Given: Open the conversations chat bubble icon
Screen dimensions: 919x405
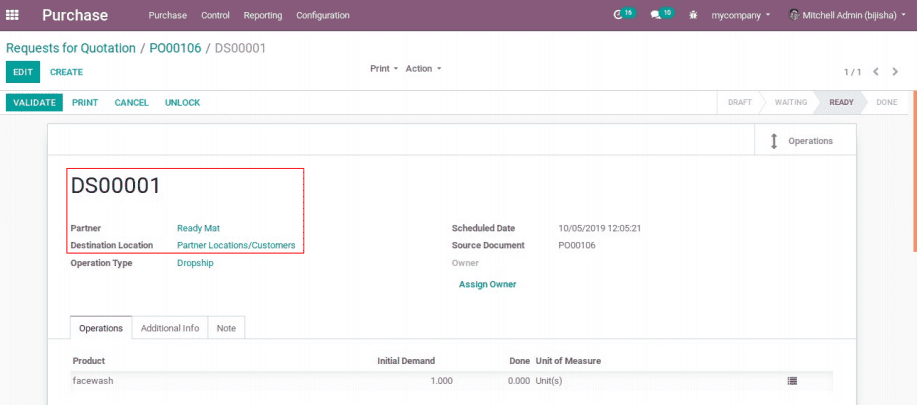Looking at the screenshot, I should point(656,15).
